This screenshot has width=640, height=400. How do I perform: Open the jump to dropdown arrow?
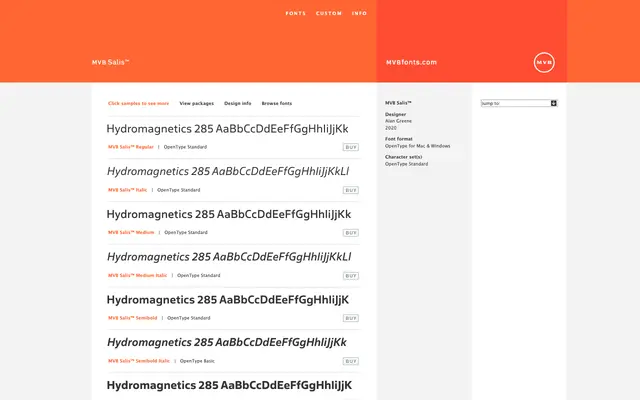coord(553,103)
